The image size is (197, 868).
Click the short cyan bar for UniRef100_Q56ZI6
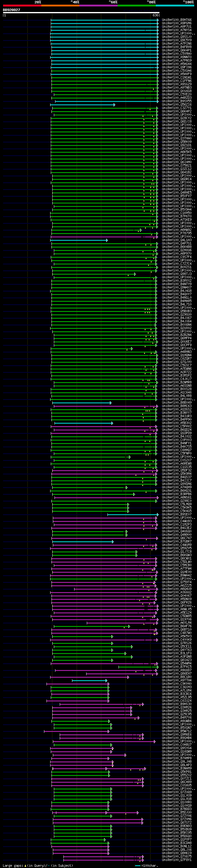point(83,105)
